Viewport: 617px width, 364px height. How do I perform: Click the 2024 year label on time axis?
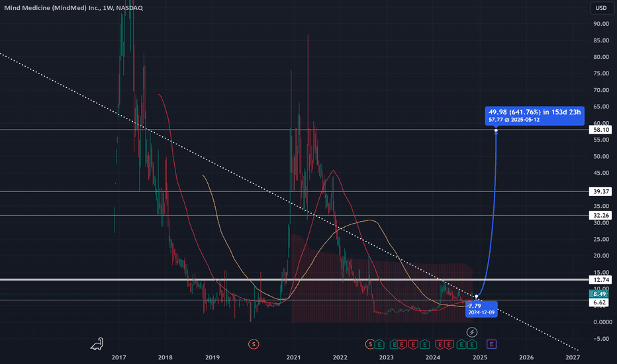(x=433, y=357)
